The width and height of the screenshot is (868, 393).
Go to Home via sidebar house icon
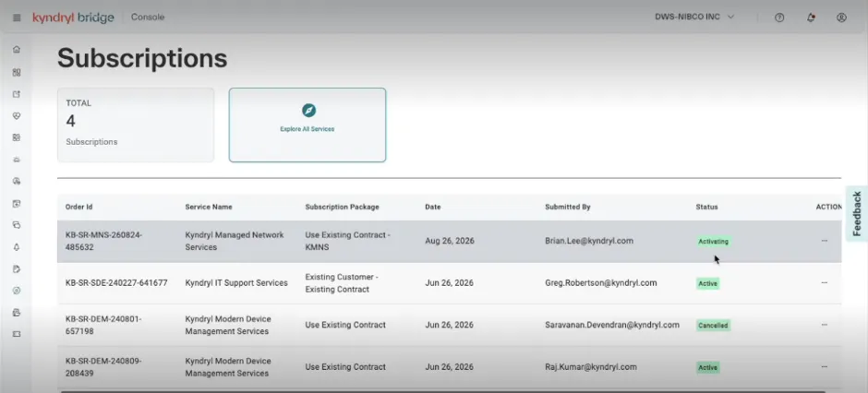[17, 50]
